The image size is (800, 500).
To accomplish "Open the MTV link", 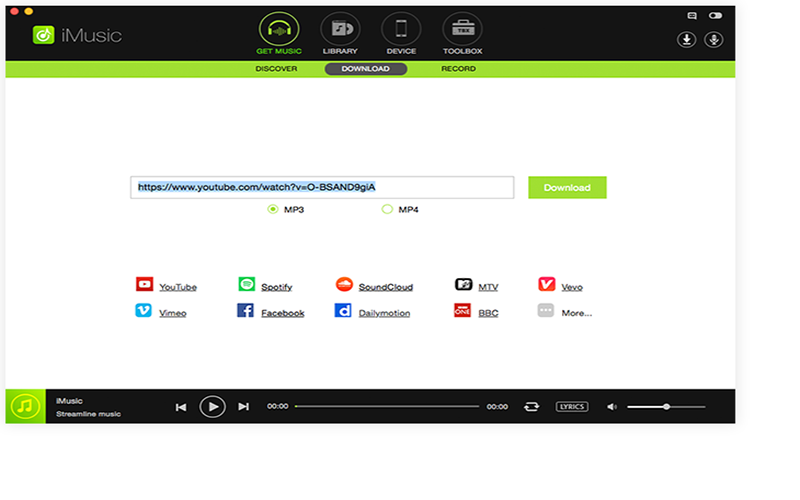I will [488, 287].
